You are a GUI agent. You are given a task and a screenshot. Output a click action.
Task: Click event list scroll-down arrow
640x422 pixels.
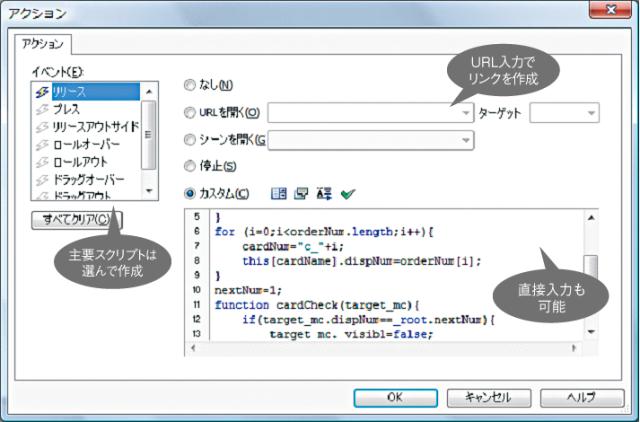click(x=149, y=191)
